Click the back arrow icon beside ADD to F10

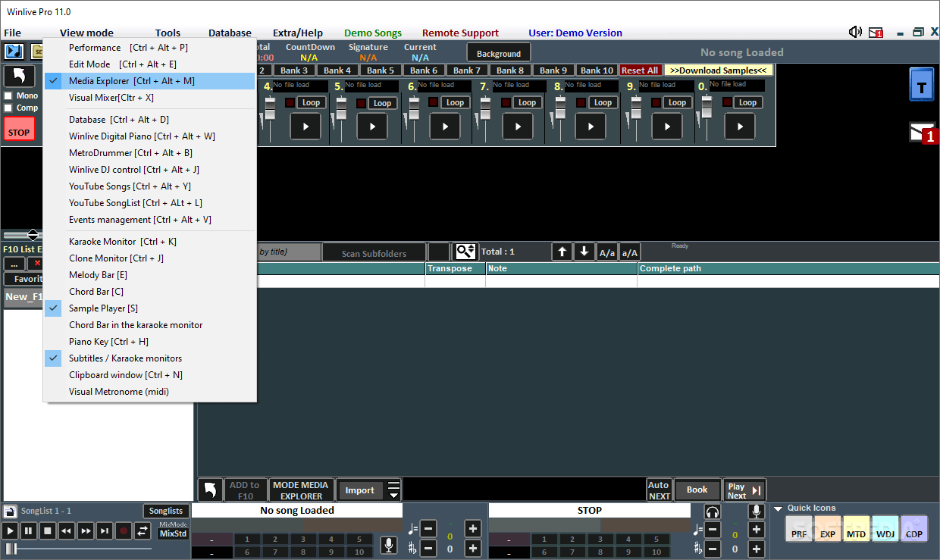pos(211,490)
